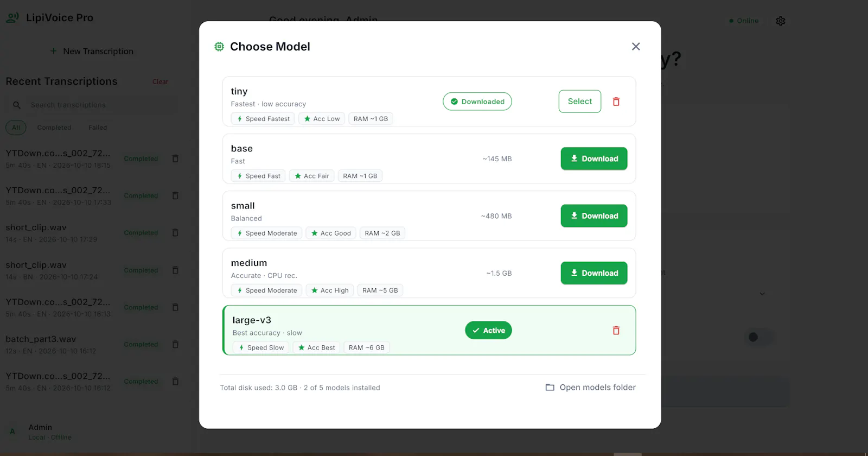
Task: Toggle the switch in the background window
Action: click(x=759, y=337)
